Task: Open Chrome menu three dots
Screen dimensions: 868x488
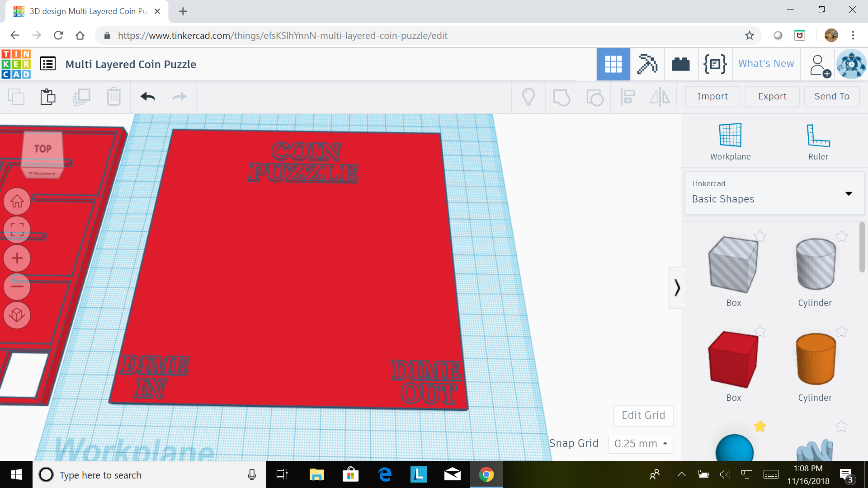Action: tap(853, 35)
